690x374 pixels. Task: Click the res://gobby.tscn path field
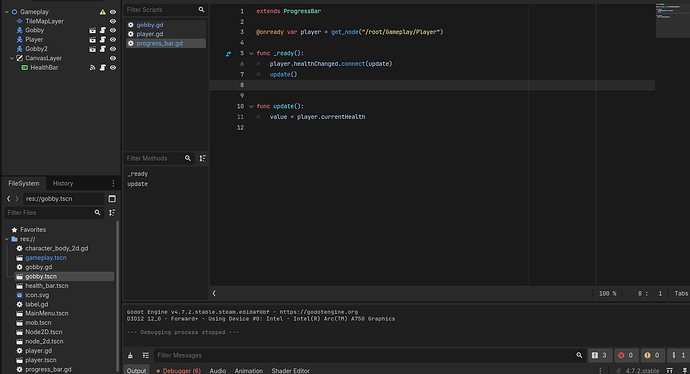coord(64,199)
